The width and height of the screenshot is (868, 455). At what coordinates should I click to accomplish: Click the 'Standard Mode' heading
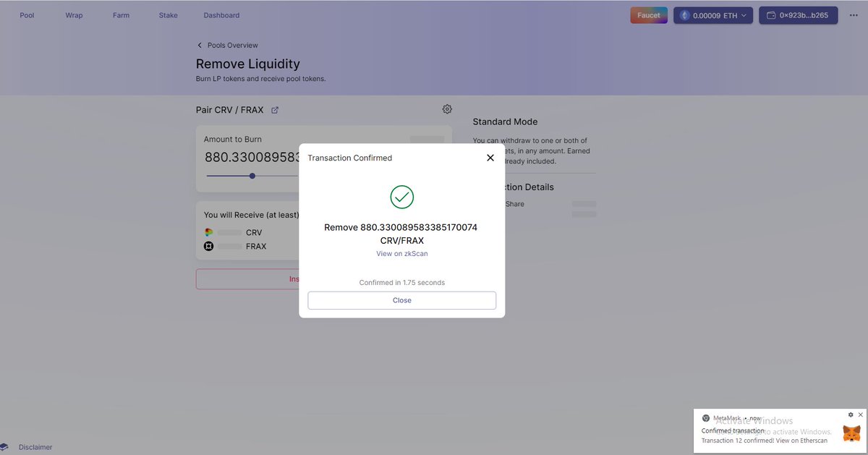point(505,122)
